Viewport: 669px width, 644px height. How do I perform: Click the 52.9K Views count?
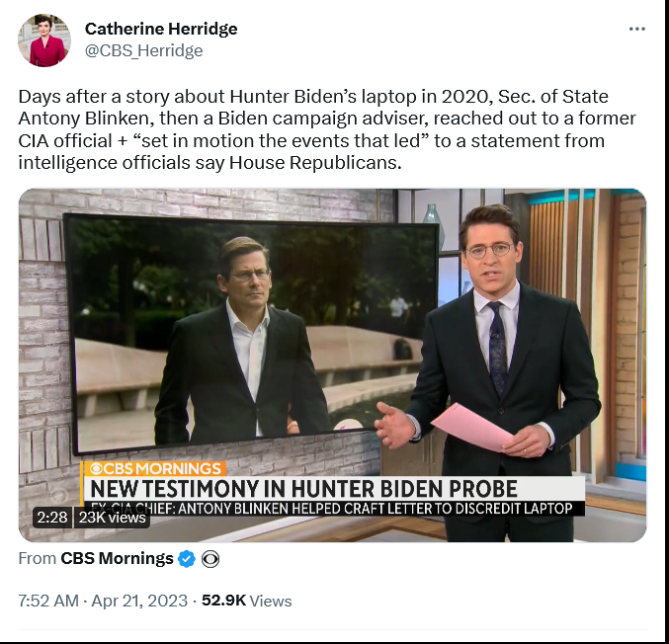[x=247, y=601]
